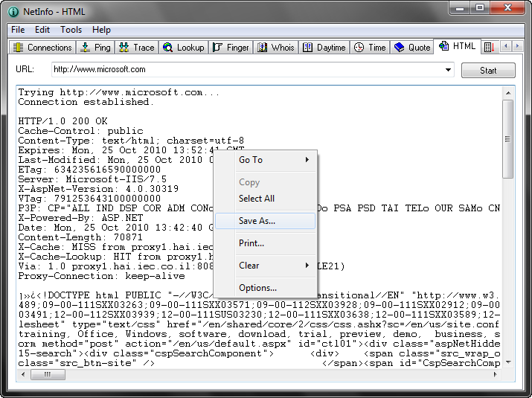Switch to the Daytime tab

click(324, 47)
